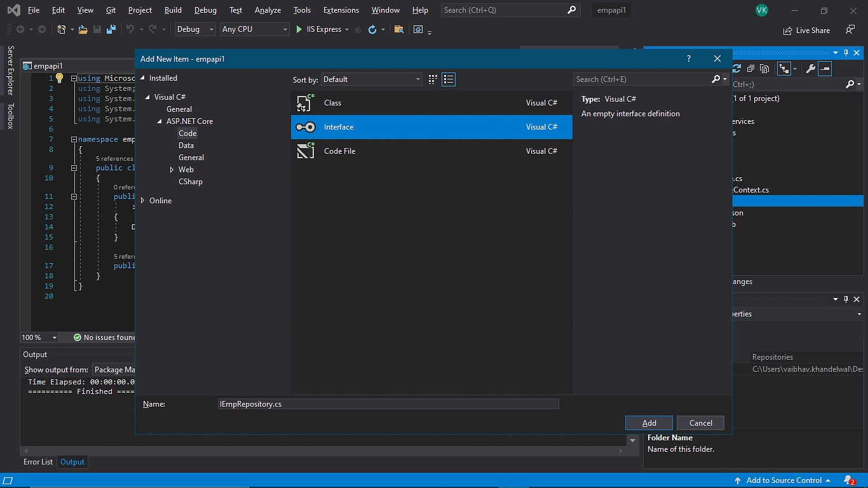Viewport: 868px width, 488px height.
Task: Pin the Properties panel
Action: click(846, 299)
